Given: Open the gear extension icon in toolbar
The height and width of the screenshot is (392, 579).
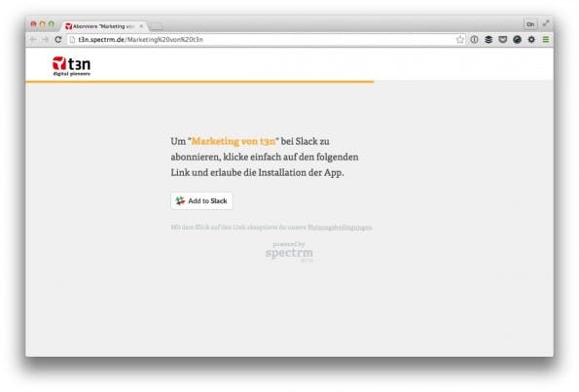Looking at the screenshot, I should tap(531, 40).
